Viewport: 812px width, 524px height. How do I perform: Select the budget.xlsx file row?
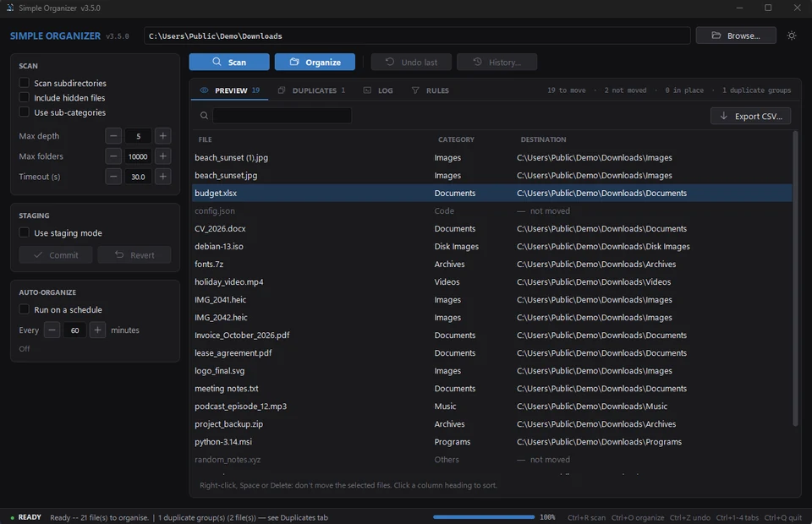492,193
